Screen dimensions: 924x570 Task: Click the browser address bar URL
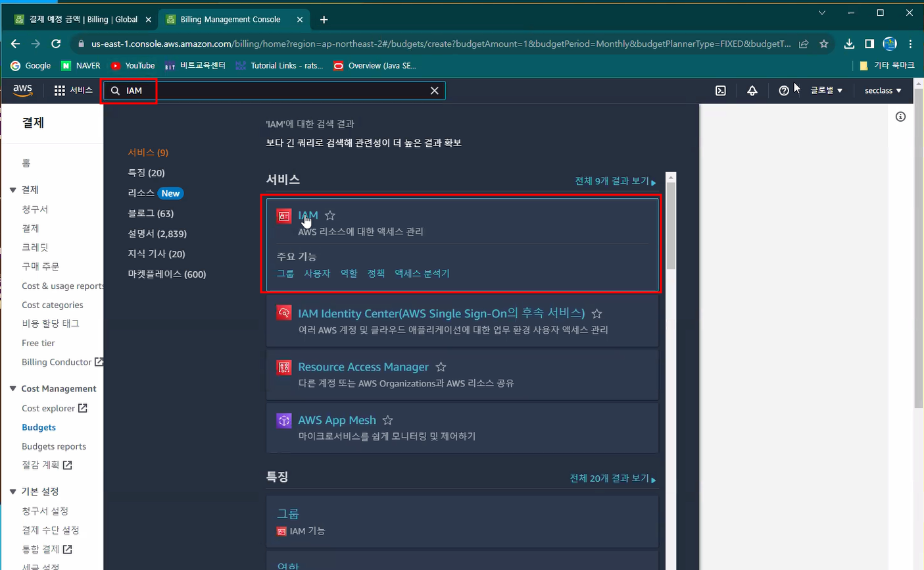click(441, 44)
